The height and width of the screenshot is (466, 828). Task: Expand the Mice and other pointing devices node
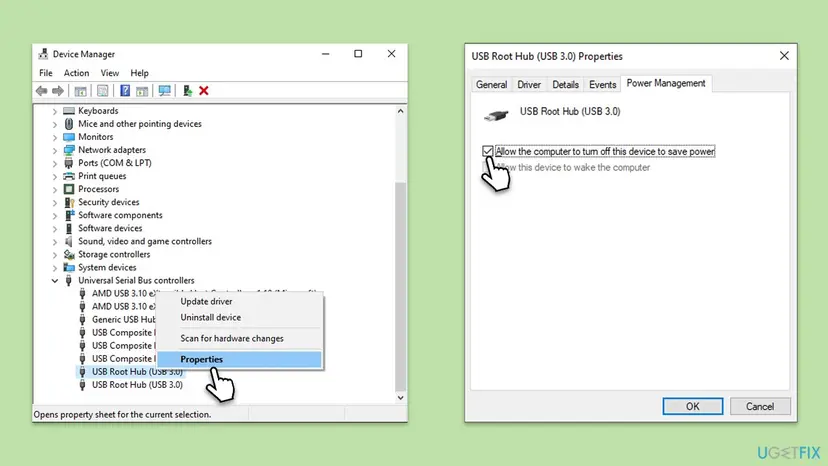54,124
